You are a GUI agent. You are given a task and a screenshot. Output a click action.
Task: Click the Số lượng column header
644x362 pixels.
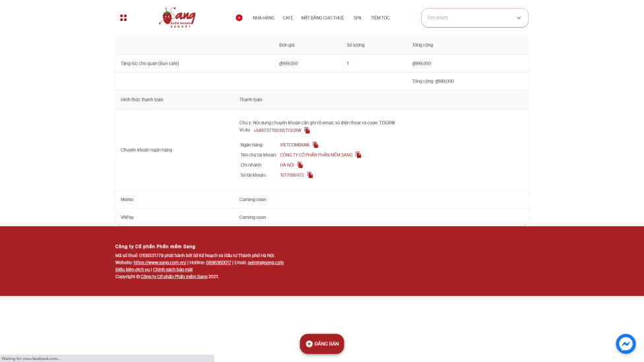tap(355, 45)
